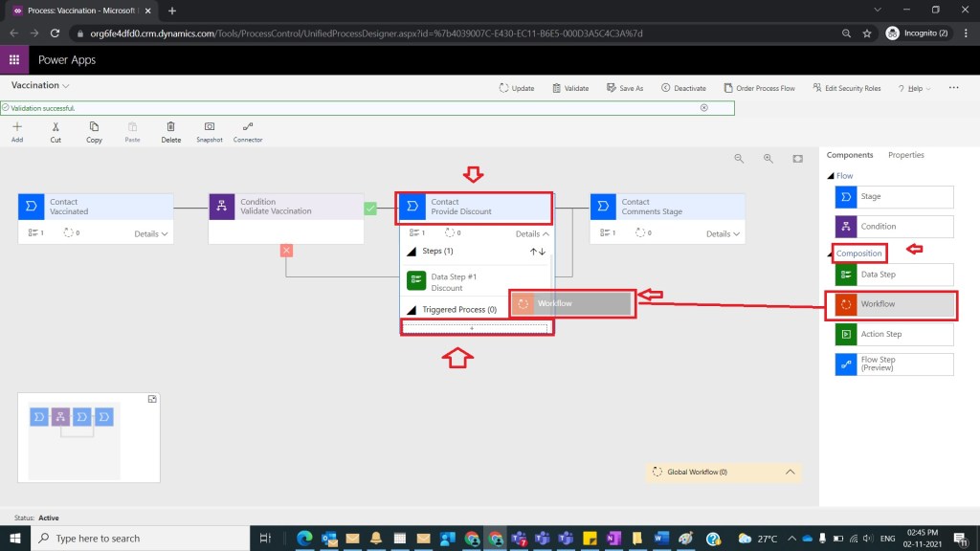The image size is (980, 551).
Task: Open the Help menu
Action: [x=916, y=88]
